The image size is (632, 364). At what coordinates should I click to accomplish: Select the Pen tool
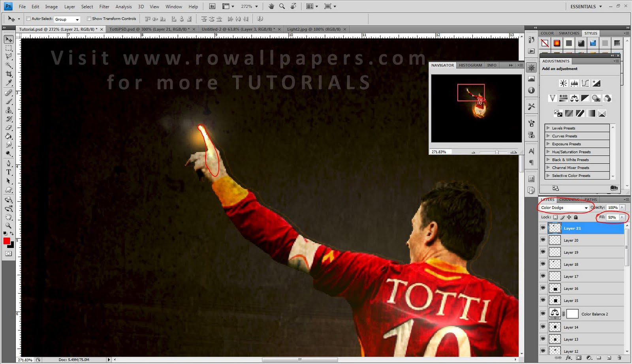(x=9, y=163)
